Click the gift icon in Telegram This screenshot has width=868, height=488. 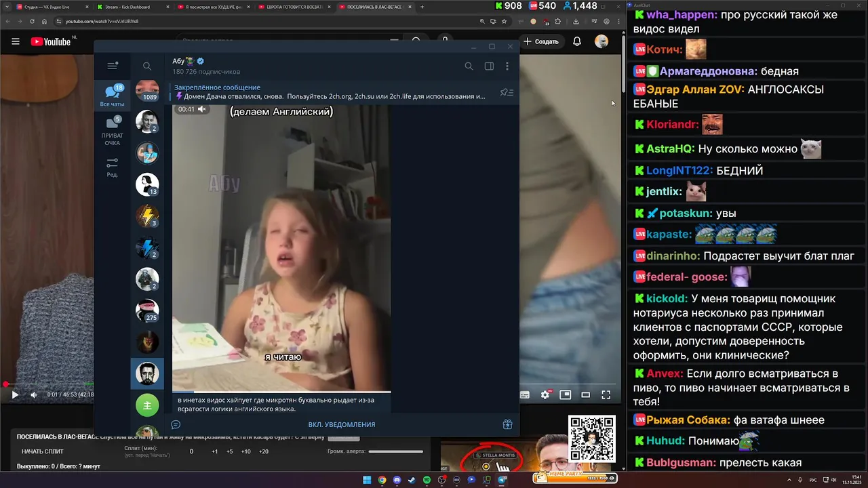click(507, 424)
